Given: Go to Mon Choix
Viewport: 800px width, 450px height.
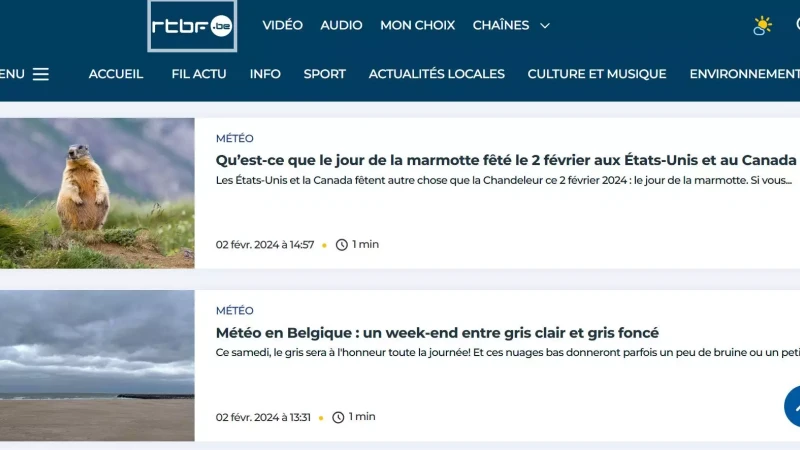Looking at the screenshot, I should [x=417, y=25].
